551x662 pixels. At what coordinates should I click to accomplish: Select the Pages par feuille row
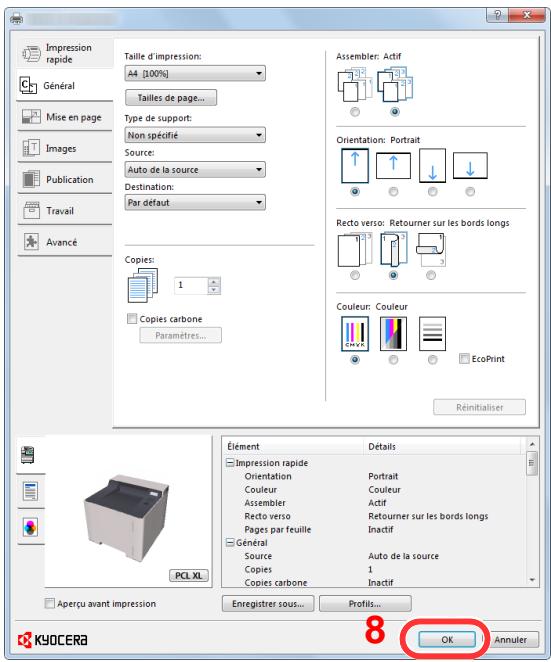click(x=375, y=529)
